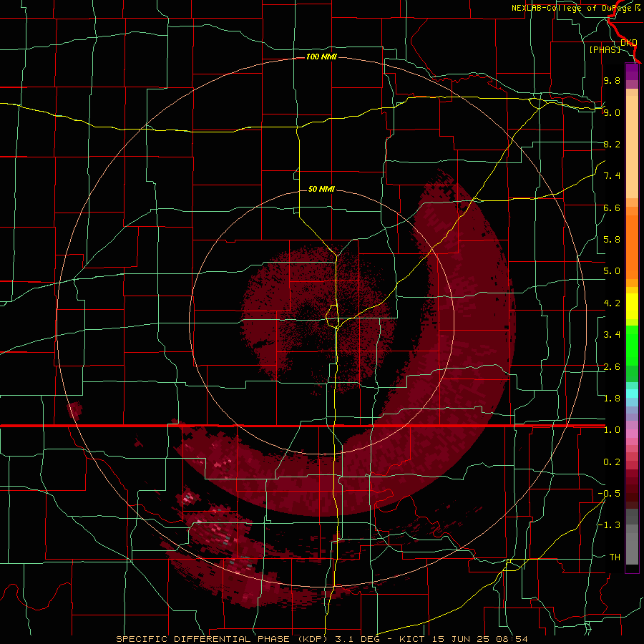The height and width of the screenshot is (644, 644).
Task: Click the KICT radar site identifier
Action: [x=413, y=639]
